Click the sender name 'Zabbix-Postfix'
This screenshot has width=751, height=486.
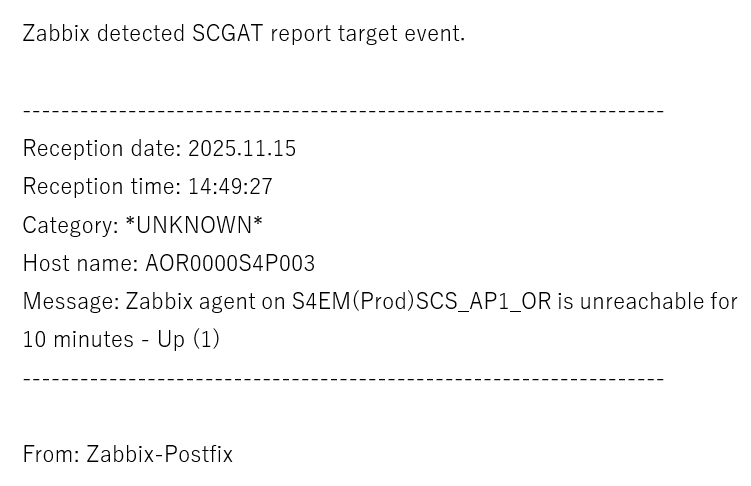click(159, 454)
